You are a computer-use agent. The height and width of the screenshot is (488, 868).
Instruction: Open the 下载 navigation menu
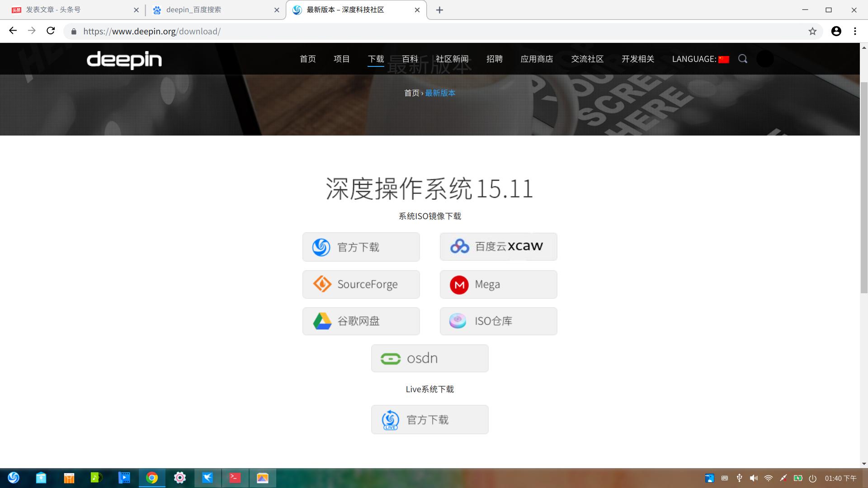tap(376, 59)
